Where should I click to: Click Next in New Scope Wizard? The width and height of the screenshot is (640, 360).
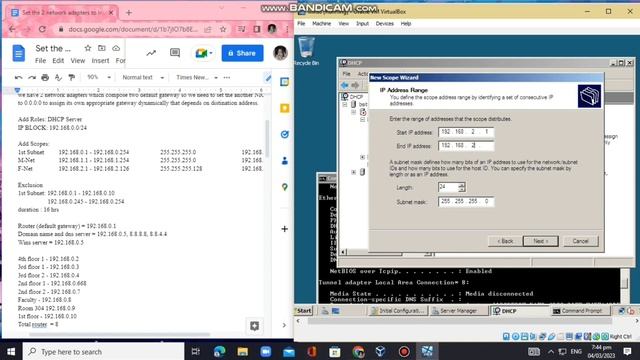click(540, 241)
